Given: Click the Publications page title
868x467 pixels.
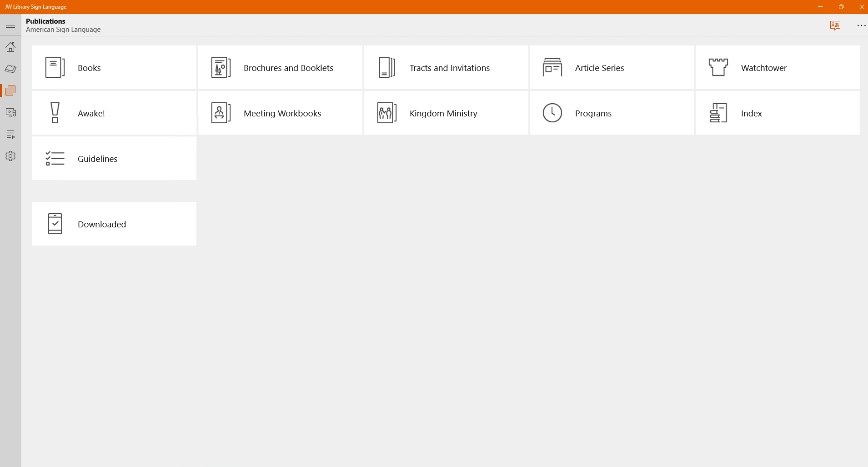Looking at the screenshot, I should [45, 21].
